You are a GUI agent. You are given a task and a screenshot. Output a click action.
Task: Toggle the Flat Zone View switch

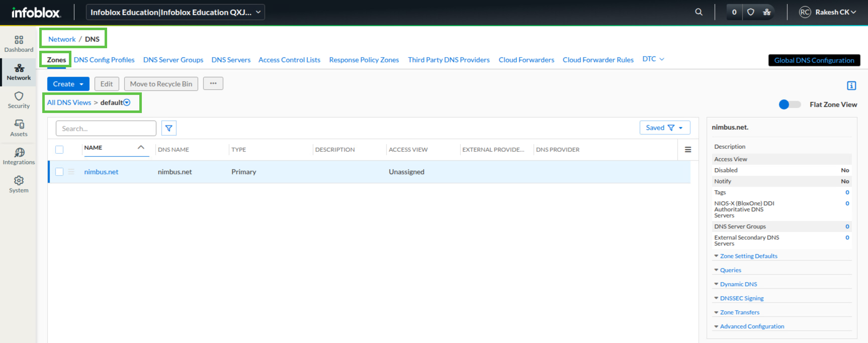coord(790,105)
